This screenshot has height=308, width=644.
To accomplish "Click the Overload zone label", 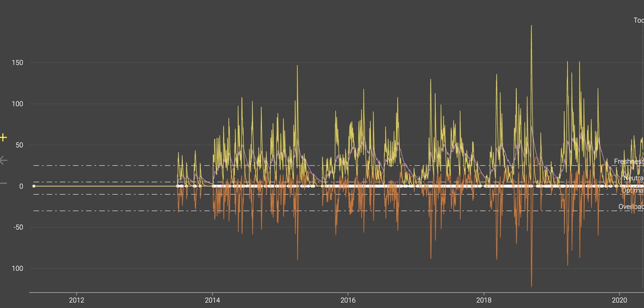I will coord(631,206).
